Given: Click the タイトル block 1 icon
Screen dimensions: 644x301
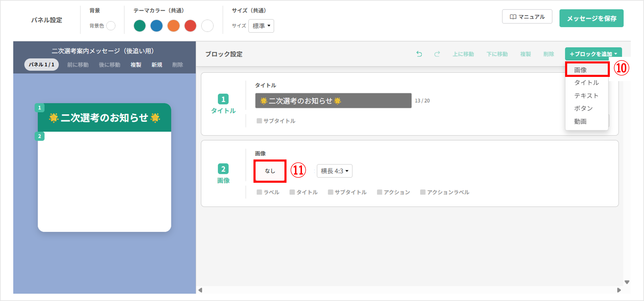Looking at the screenshot, I should pos(223,99).
